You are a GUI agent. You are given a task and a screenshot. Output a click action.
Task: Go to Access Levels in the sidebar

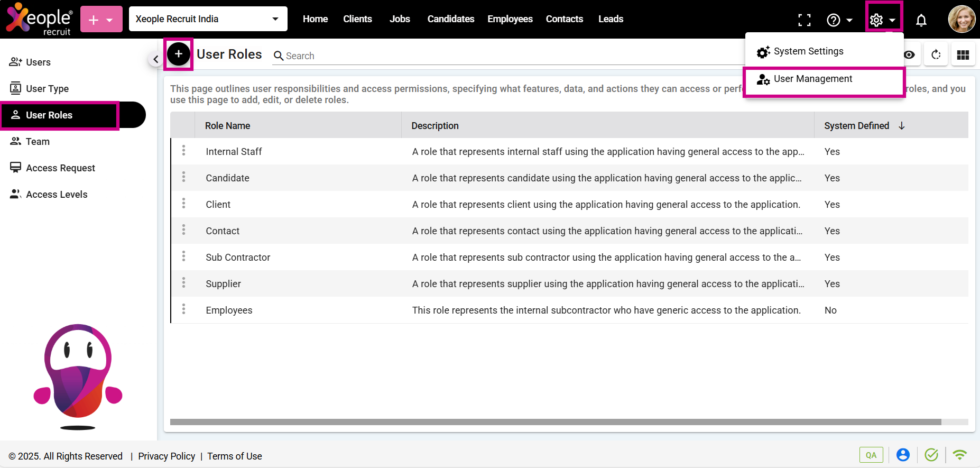(x=57, y=195)
